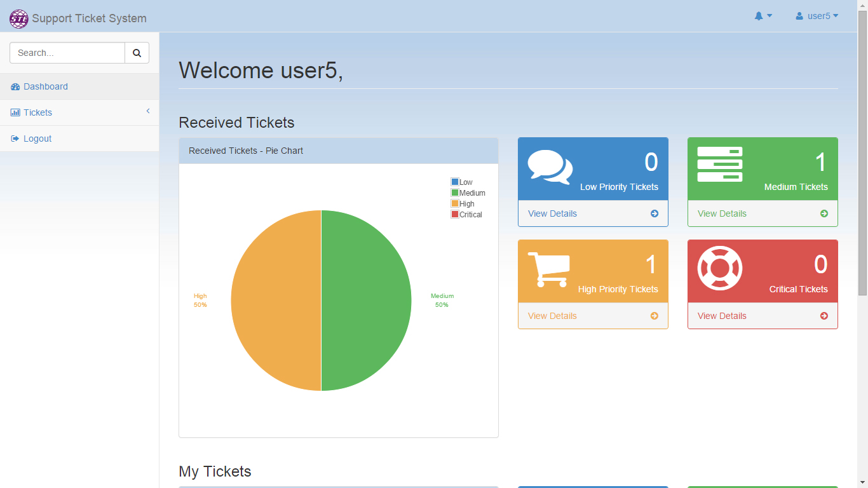
Task: Click the orange High legend swatch
Action: click(x=455, y=203)
